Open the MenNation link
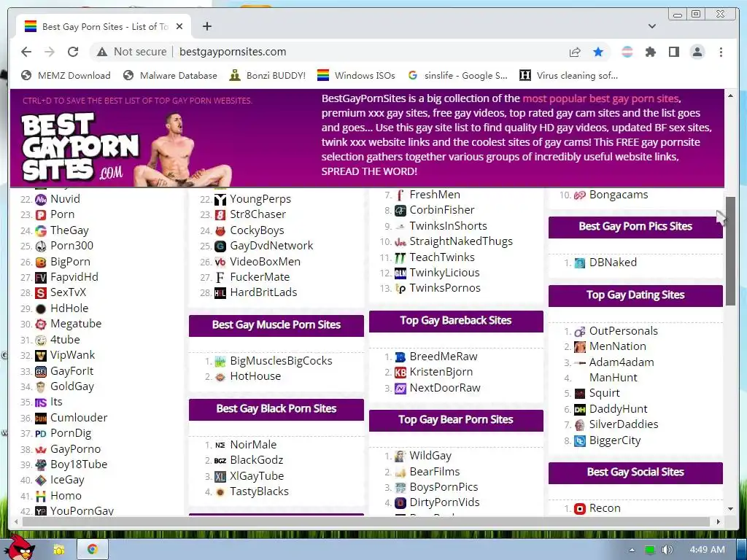This screenshot has width=747, height=560. coord(617,346)
